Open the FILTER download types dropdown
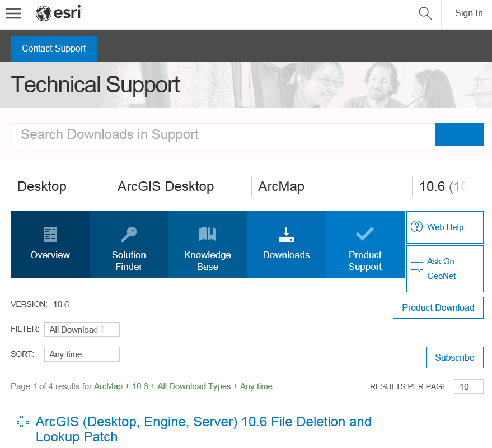Screen dimensions: 492x448 point(82,329)
